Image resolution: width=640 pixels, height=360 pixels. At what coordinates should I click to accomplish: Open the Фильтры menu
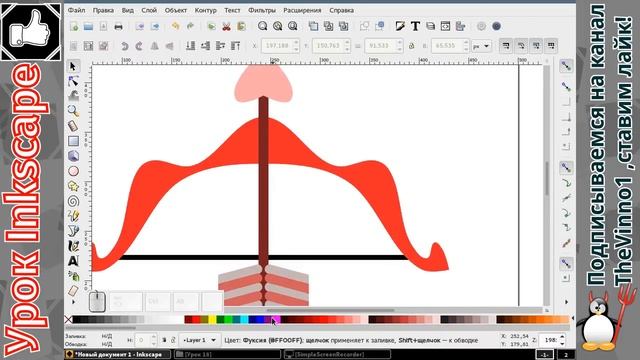point(262,10)
